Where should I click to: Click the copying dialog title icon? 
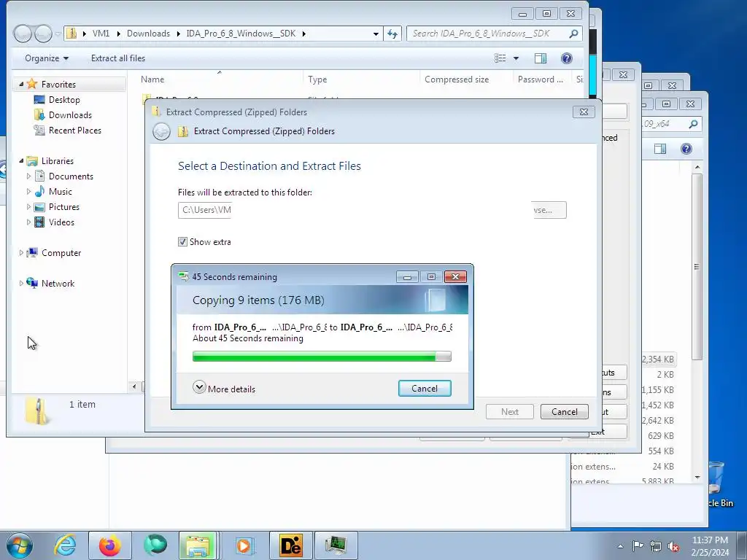[x=183, y=276]
